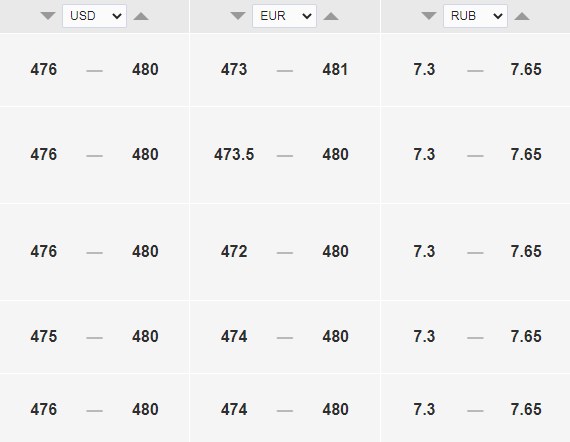Click first row USD sell rate 480
Viewport: 570px width, 442px height.
(x=145, y=69)
